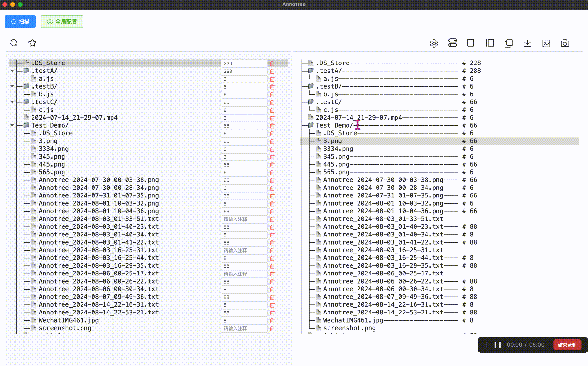Select Annotree 2024-07-30 00-03-38.png in left tree
Screen dimensions: 588x366
[99, 180]
